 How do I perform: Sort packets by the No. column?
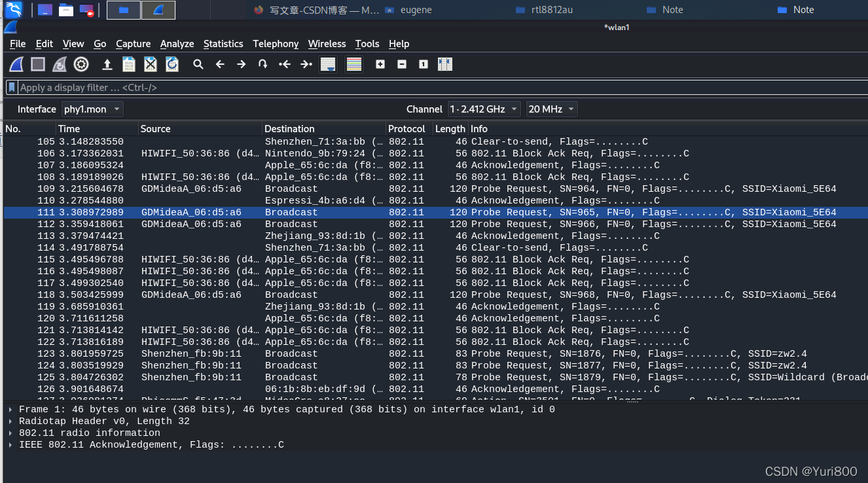pyautogui.click(x=29, y=129)
